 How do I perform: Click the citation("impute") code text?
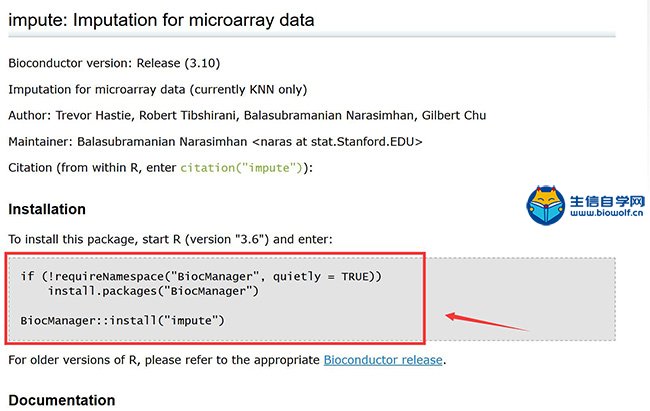click(x=242, y=168)
